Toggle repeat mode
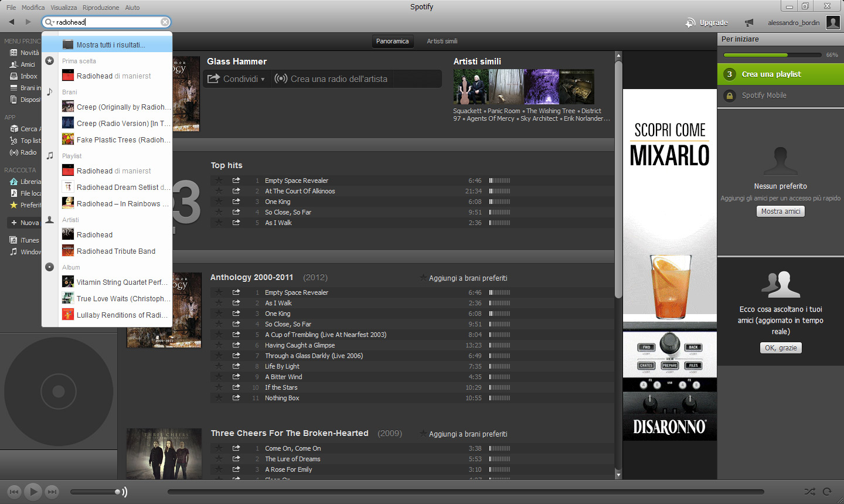The image size is (844, 504). pyautogui.click(x=827, y=492)
